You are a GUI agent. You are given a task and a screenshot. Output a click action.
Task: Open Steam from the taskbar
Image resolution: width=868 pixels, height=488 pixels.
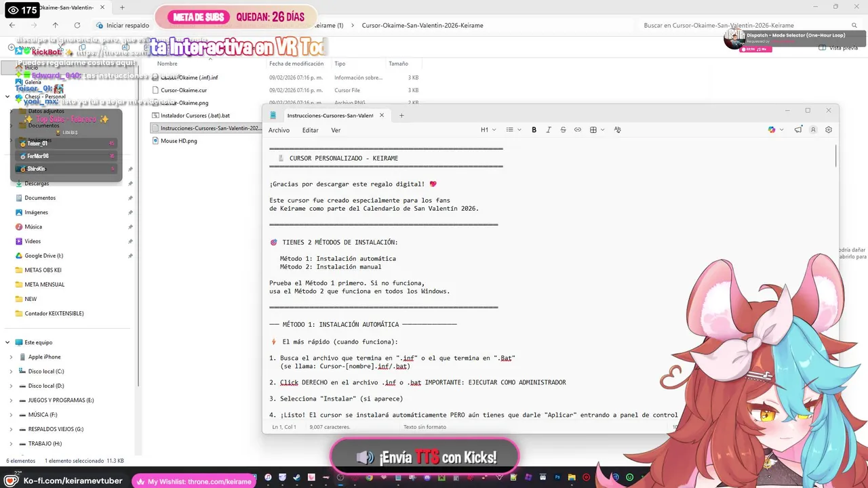click(x=298, y=478)
